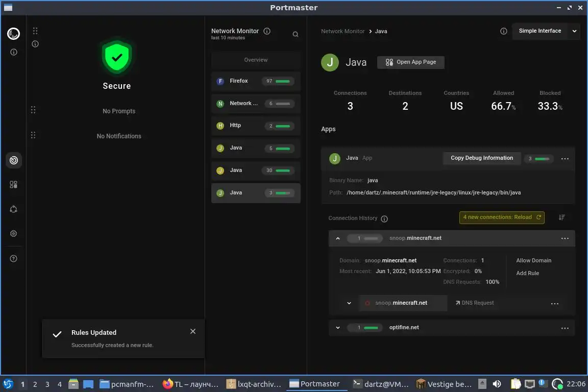Select the Overview tab in Network Monitor

pos(256,60)
